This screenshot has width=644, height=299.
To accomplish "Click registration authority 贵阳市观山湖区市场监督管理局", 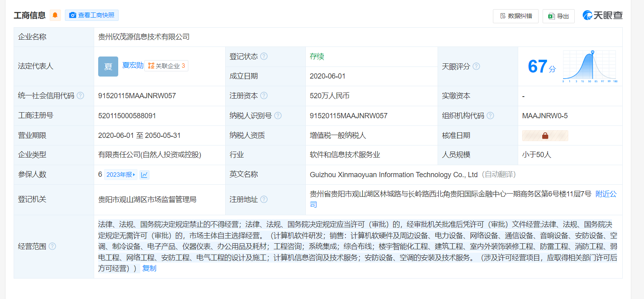I will (147, 200).
